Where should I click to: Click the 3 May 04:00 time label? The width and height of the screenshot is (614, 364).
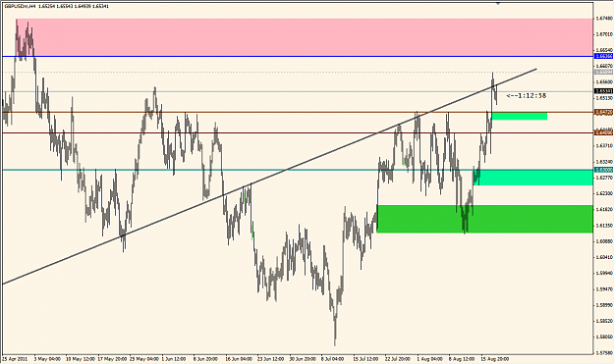click(x=48, y=358)
